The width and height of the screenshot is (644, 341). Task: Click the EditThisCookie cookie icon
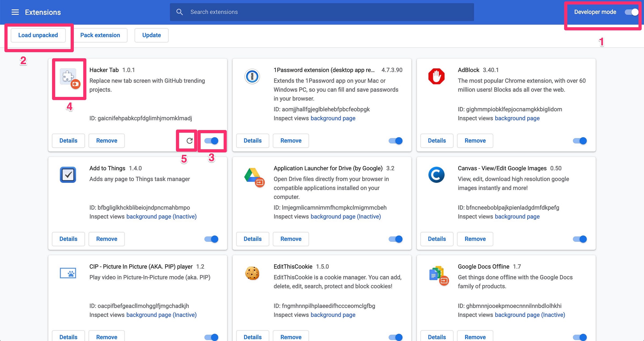tap(252, 273)
